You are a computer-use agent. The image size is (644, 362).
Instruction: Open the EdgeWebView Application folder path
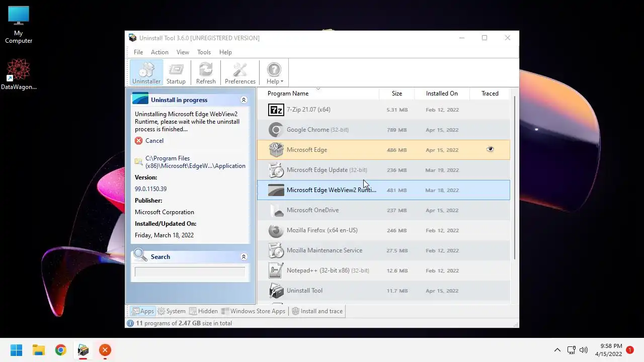click(x=195, y=162)
